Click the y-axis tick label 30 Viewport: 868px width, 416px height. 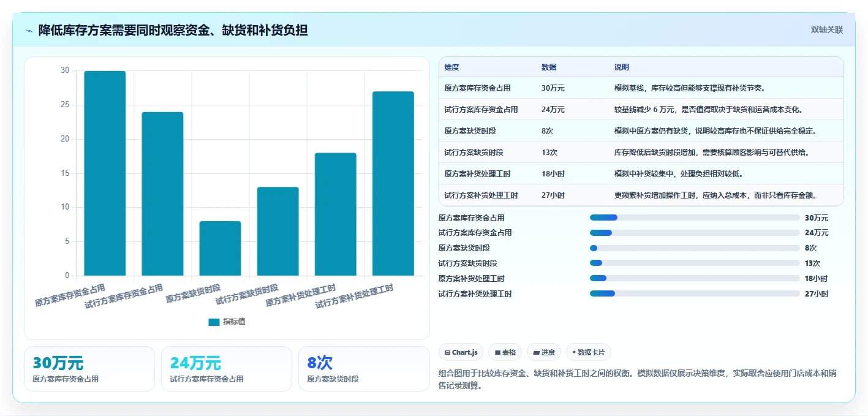pos(65,70)
